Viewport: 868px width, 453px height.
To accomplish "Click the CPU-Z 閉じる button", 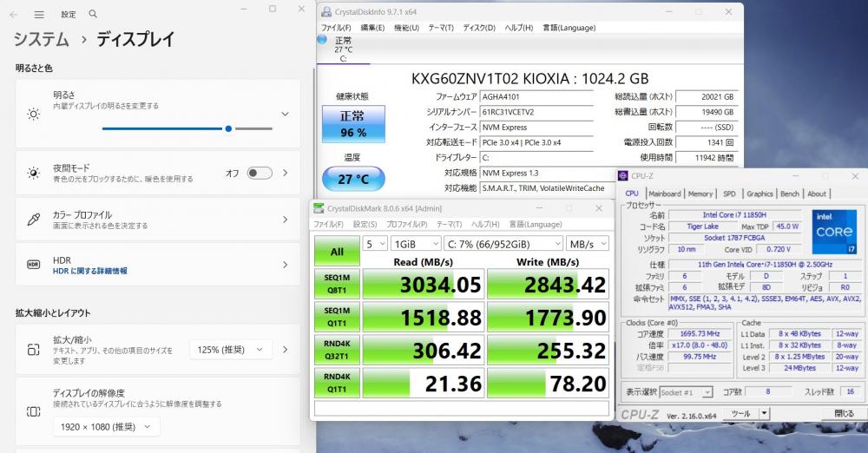I will pos(844,413).
